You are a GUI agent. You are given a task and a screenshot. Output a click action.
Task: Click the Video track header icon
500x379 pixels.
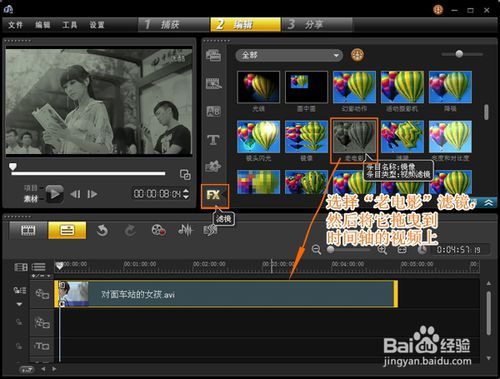pyautogui.click(x=42, y=294)
